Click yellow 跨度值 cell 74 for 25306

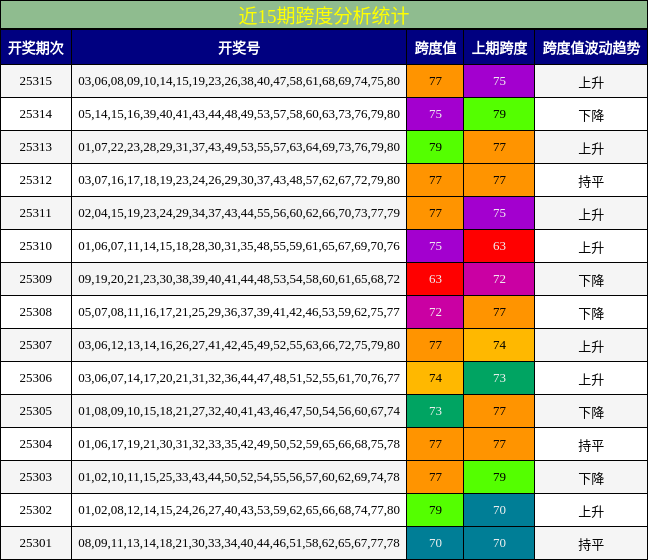tap(435, 378)
